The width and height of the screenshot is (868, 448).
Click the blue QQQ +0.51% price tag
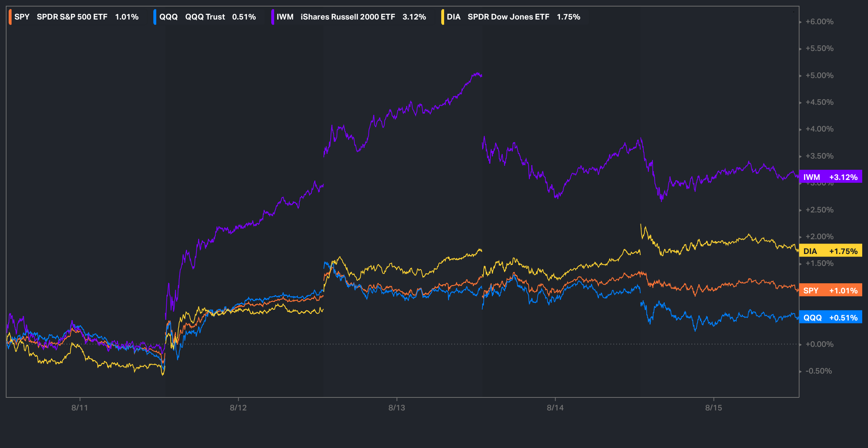coord(830,318)
